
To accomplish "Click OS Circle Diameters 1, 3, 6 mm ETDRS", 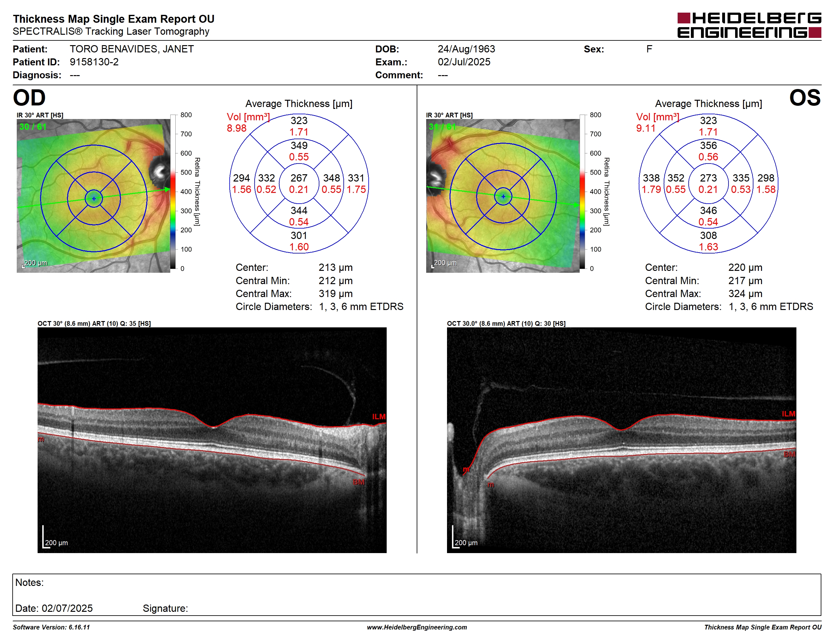I will 771,307.
